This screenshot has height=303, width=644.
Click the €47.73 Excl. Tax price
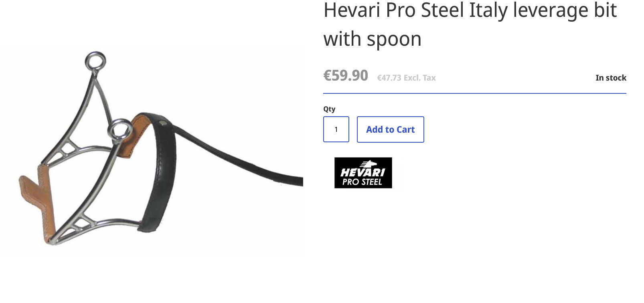pos(406,78)
